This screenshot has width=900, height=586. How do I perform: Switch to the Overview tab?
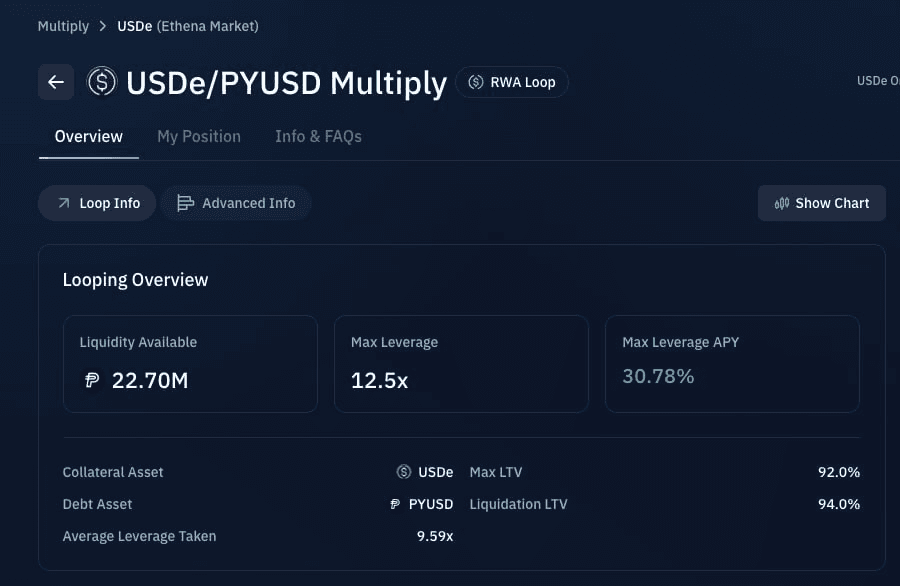pyautogui.click(x=88, y=137)
